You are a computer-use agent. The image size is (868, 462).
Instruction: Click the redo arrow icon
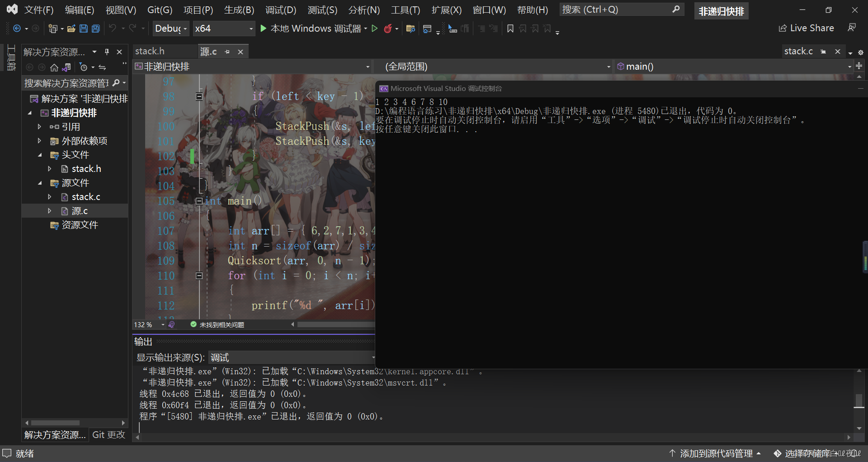[x=132, y=28]
